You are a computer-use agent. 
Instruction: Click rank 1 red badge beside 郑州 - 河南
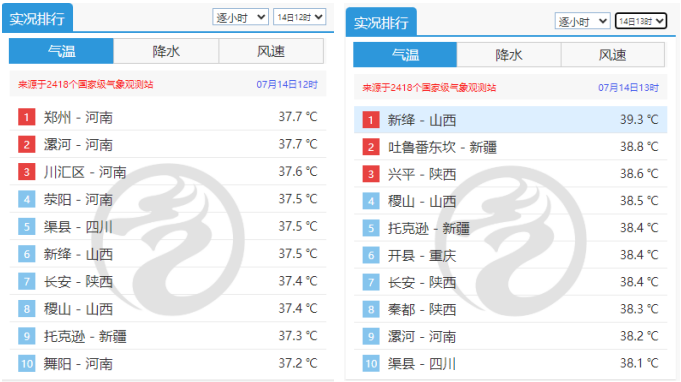pyautogui.click(x=26, y=117)
